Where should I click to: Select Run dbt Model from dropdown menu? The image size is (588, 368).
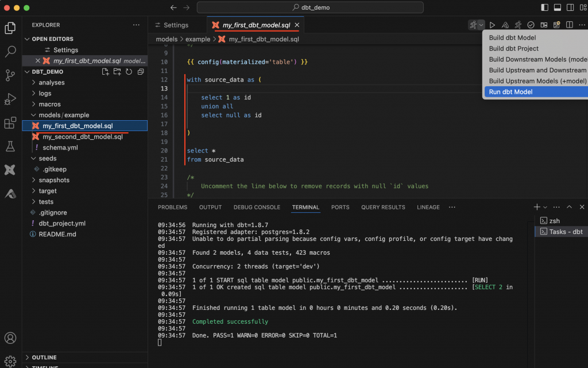(x=510, y=92)
